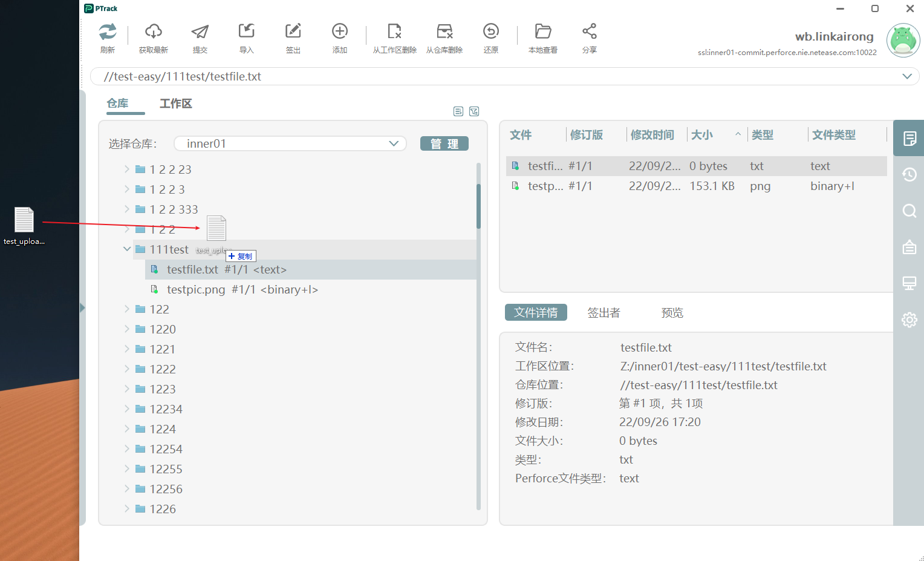Click the 签出 checkout icon

[293, 31]
